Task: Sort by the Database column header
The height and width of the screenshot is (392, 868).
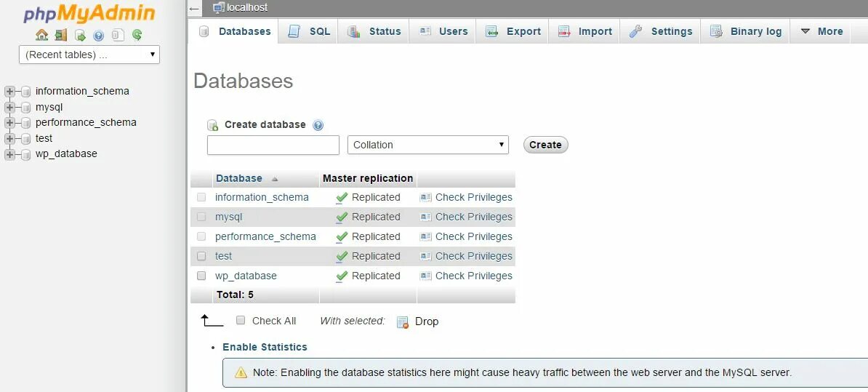Action: pyautogui.click(x=239, y=178)
